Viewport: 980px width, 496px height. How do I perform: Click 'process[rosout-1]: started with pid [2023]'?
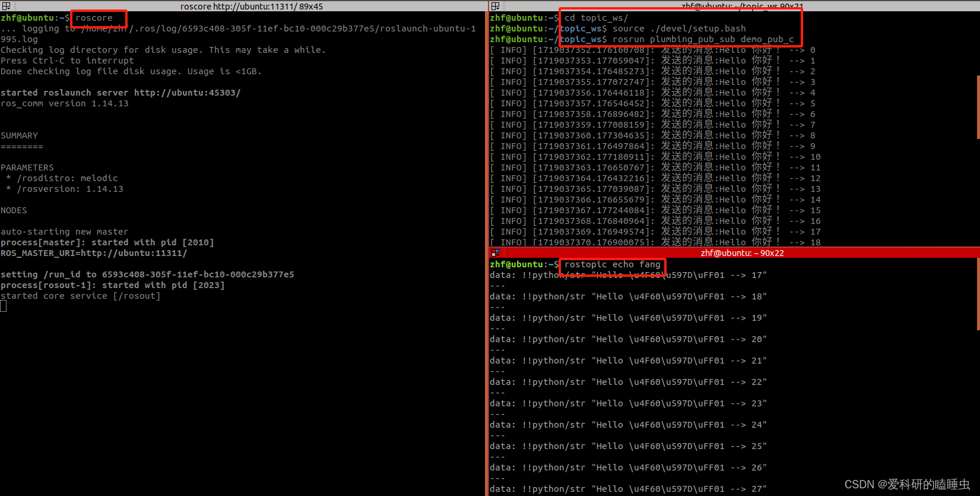(113, 285)
